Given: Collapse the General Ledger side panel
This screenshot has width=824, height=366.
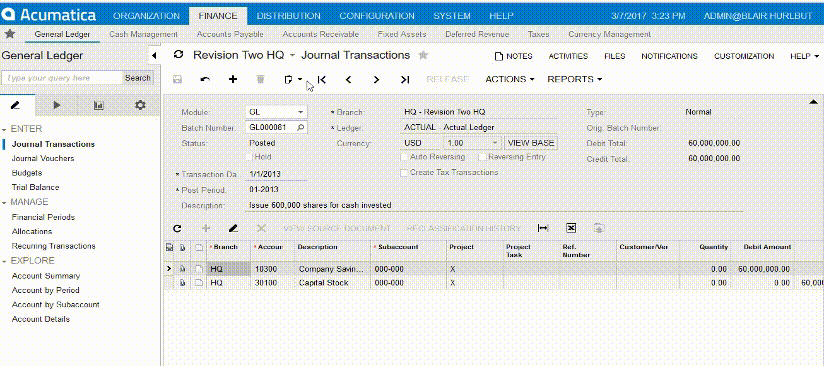Looking at the screenshot, I should 154,56.
